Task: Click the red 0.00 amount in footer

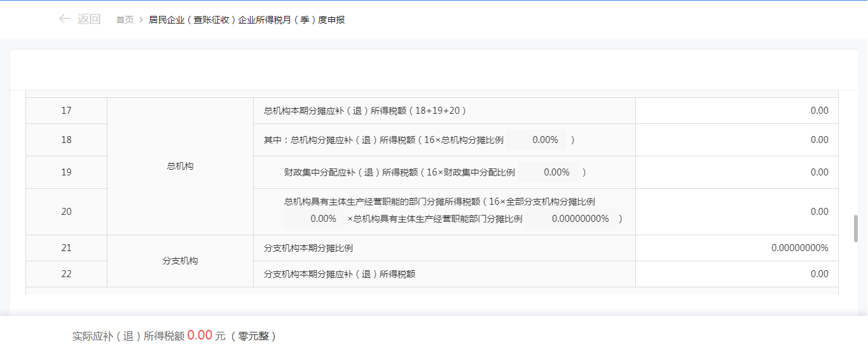Action: (x=200, y=336)
